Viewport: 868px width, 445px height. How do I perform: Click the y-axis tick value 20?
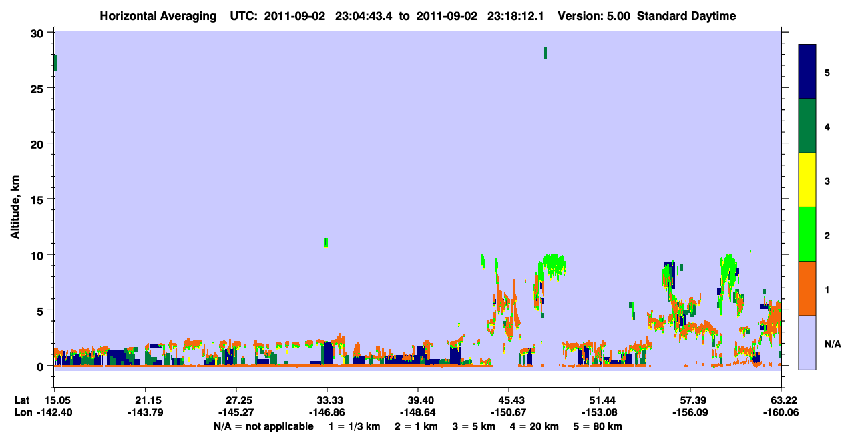click(39, 143)
